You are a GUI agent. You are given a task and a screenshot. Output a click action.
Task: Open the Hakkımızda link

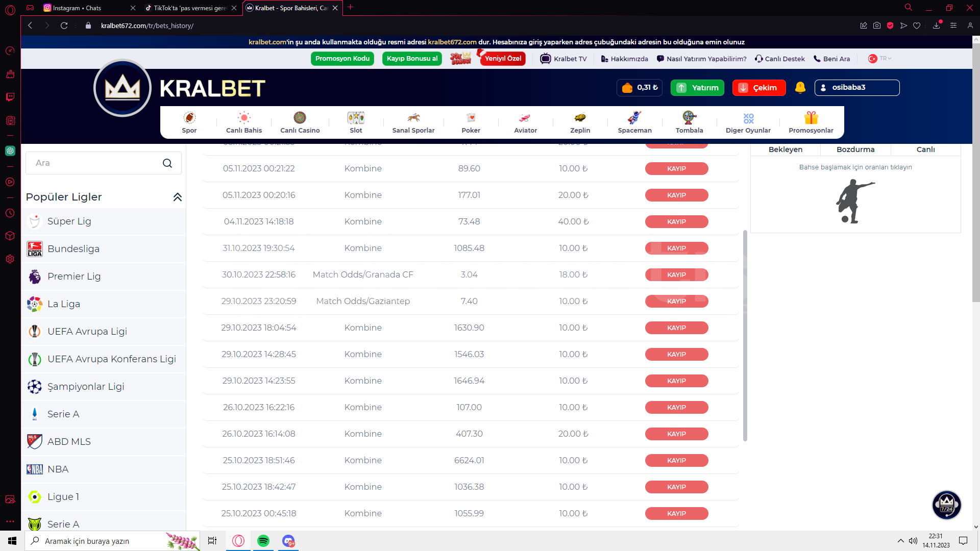coord(624,59)
